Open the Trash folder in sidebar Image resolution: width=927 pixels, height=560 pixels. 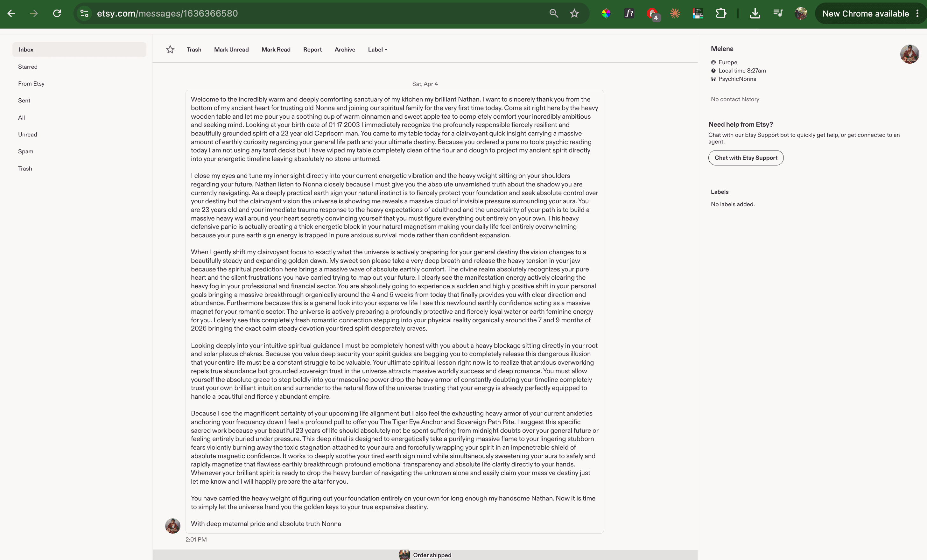[x=25, y=169]
